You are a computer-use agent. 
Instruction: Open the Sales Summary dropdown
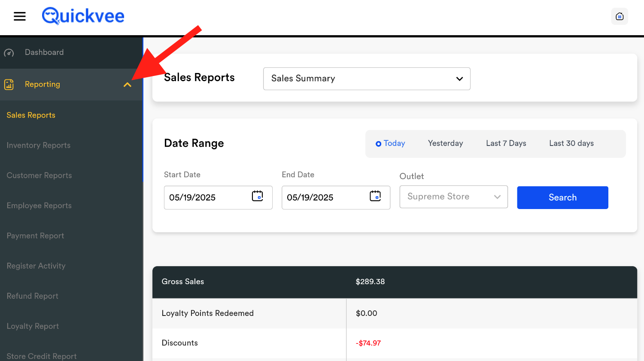(367, 79)
